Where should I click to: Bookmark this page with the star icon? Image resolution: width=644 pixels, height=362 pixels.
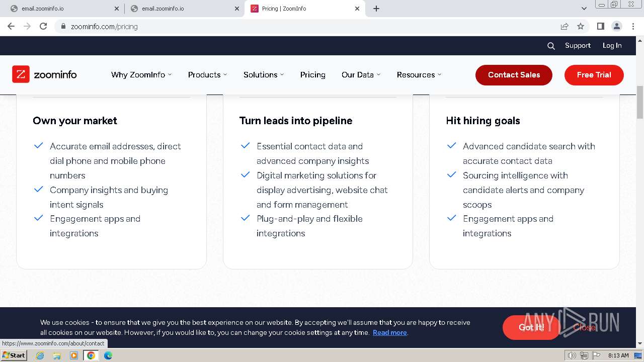click(581, 26)
